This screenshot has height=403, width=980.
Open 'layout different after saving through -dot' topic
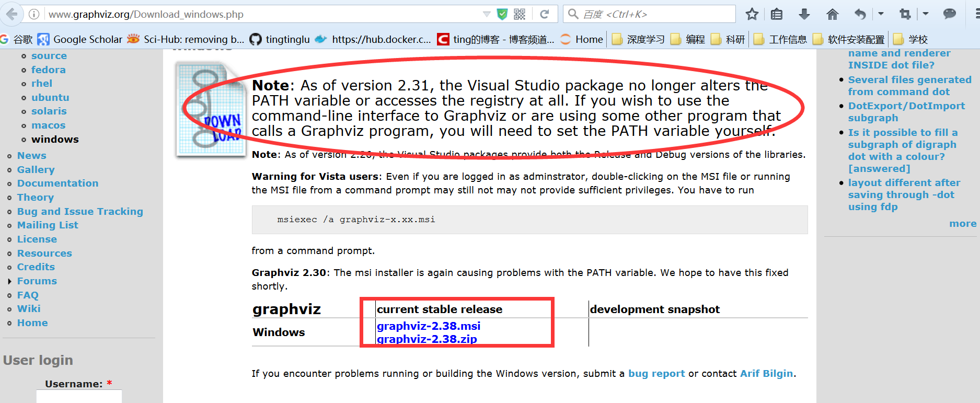[904, 195]
